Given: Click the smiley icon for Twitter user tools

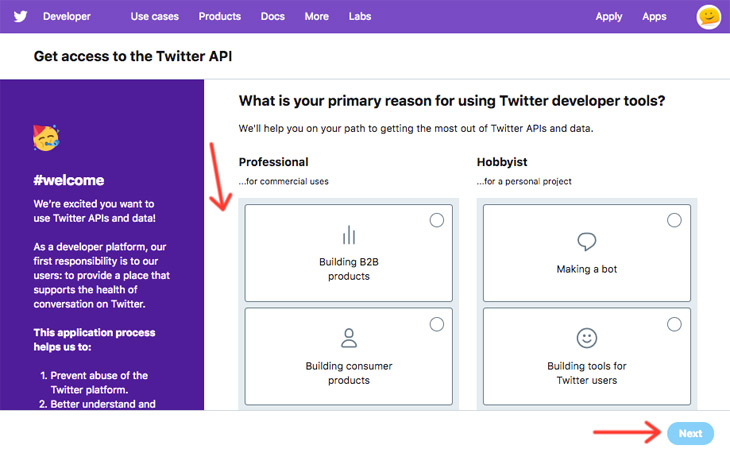Looking at the screenshot, I should click(x=587, y=338).
